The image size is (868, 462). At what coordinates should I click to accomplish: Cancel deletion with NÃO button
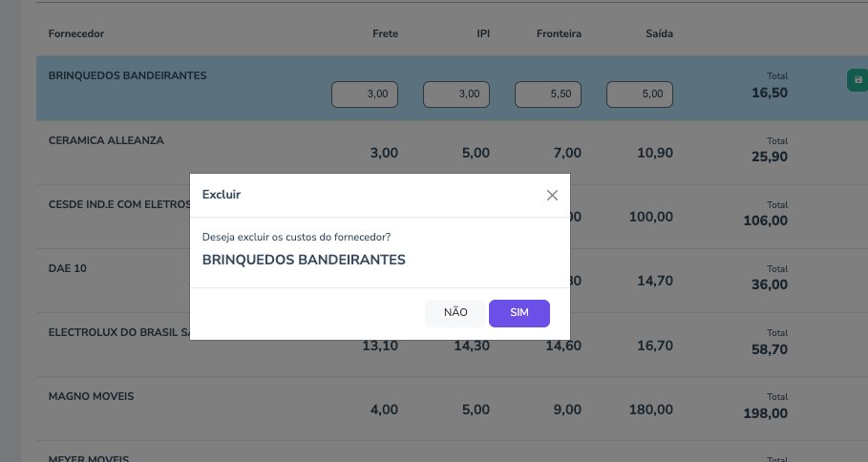pos(455,313)
